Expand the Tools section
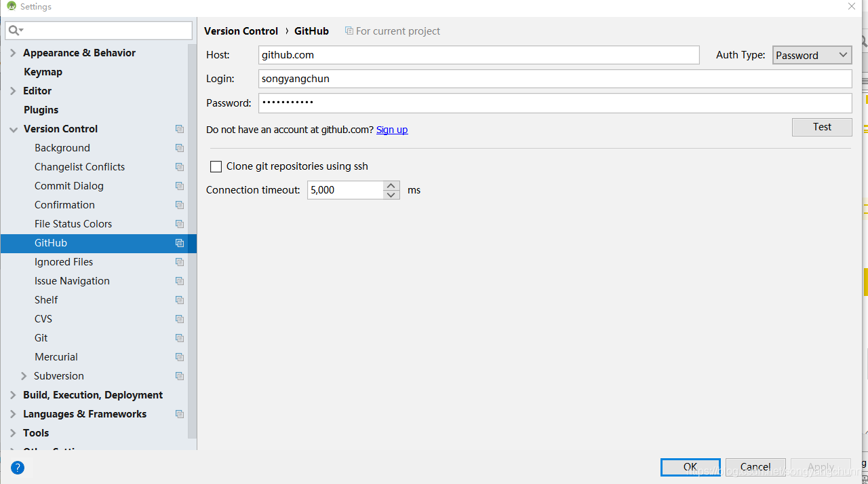This screenshot has height=484, width=868. [13, 433]
